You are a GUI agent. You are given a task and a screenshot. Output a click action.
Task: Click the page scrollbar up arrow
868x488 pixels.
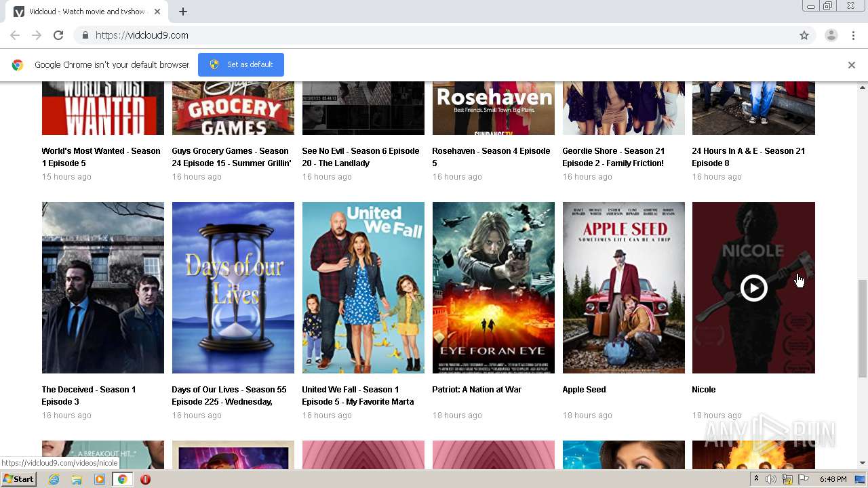pyautogui.click(x=863, y=87)
